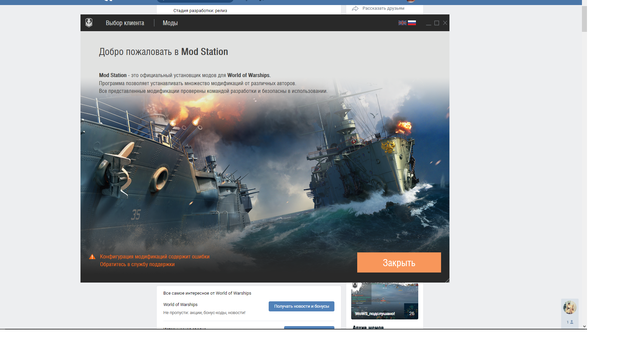This screenshot has height=362, width=644.
Task: Click the orange Закрыть button
Action: (399, 262)
